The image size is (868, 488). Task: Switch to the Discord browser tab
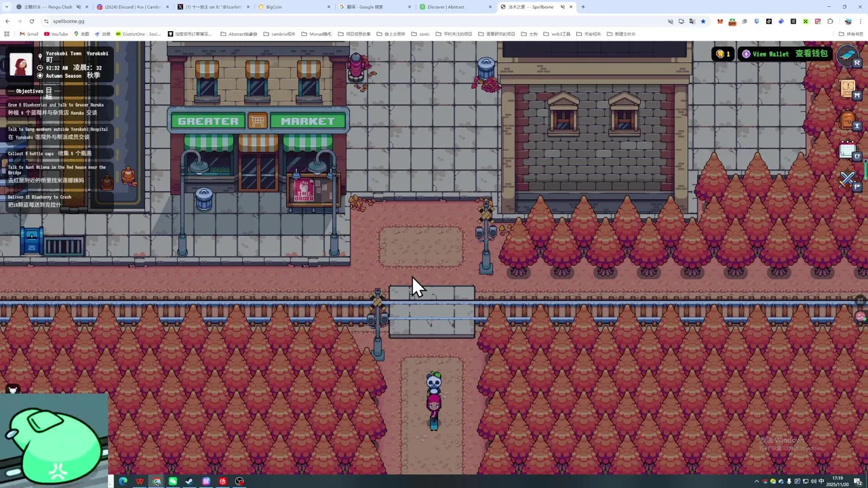(132, 7)
